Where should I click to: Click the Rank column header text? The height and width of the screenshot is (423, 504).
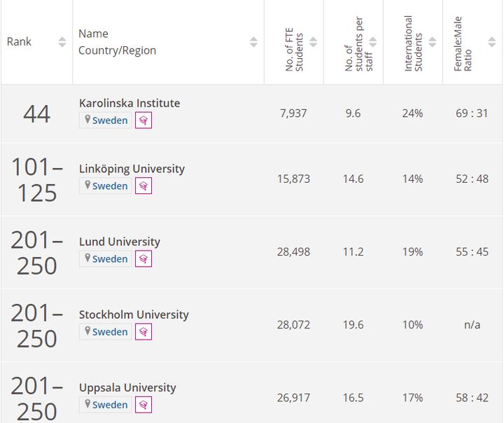click(x=20, y=42)
